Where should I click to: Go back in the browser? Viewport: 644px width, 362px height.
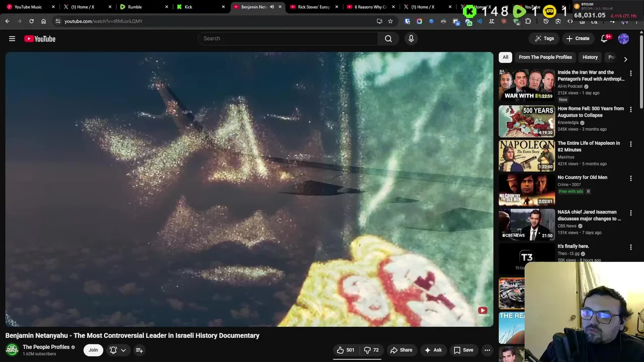point(8,21)
